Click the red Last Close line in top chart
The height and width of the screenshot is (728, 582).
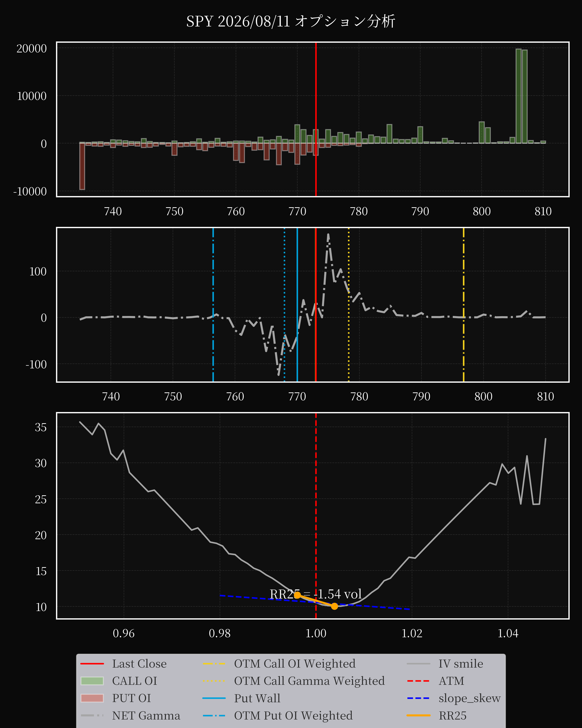(x=316, y=119)
